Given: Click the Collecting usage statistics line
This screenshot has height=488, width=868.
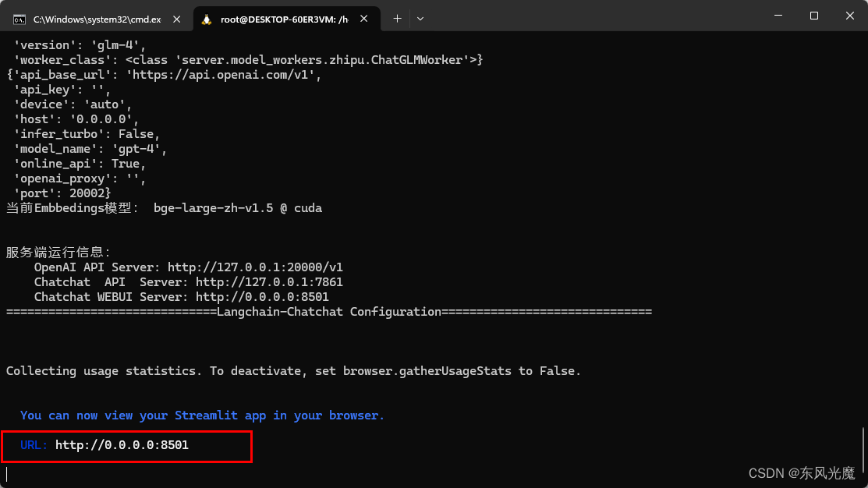Looking at the screenshot, I should (x=293, y=371).
